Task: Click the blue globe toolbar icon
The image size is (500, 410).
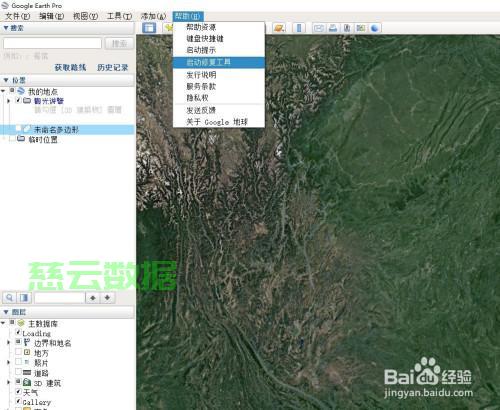Action: (375, 28)
